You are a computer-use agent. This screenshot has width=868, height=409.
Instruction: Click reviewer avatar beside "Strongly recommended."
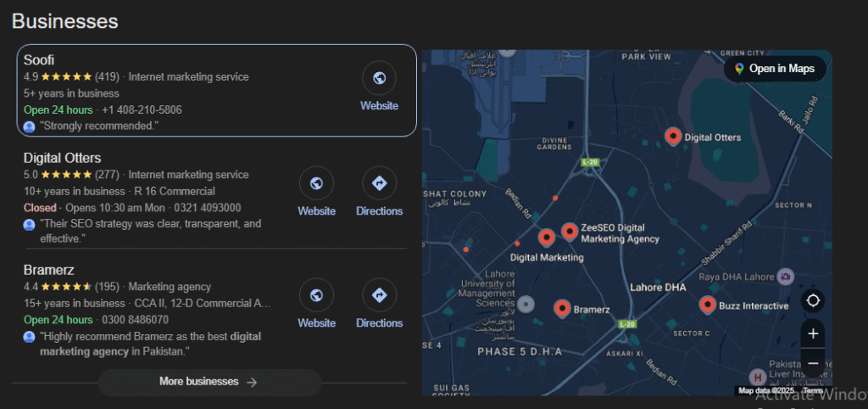pyautogui.click(x=30, y=126)
